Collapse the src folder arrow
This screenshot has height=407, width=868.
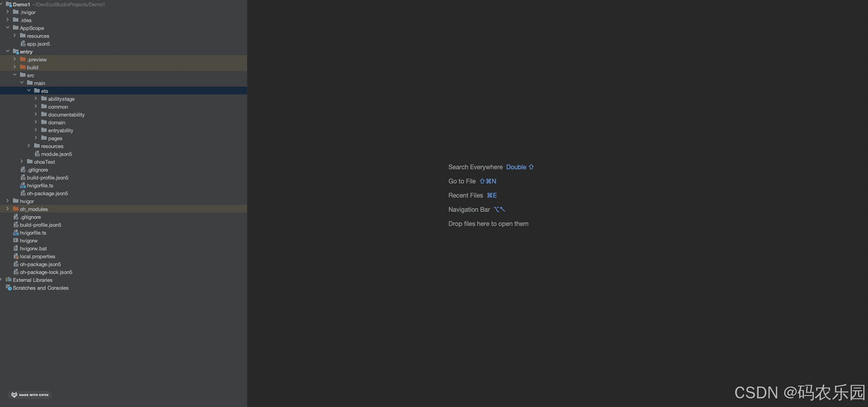pos(15,75)
